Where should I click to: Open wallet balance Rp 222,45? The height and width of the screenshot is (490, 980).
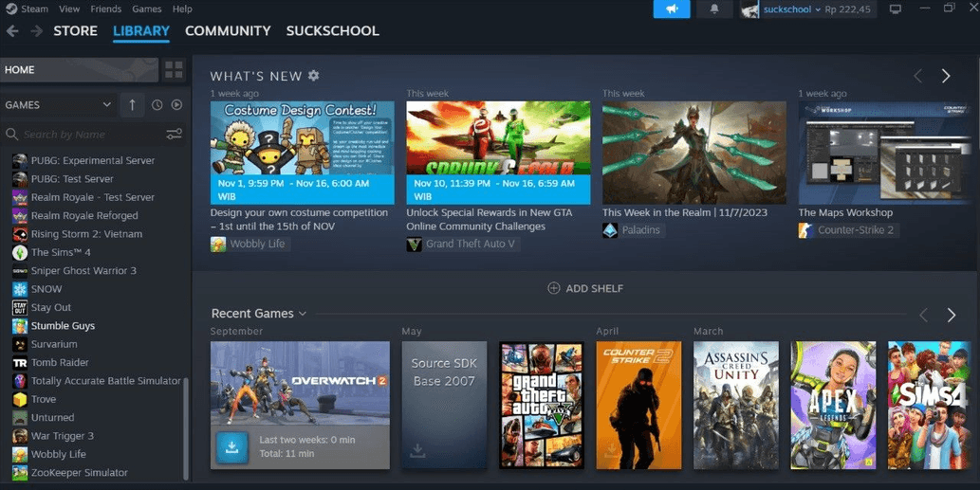[847, 9]
